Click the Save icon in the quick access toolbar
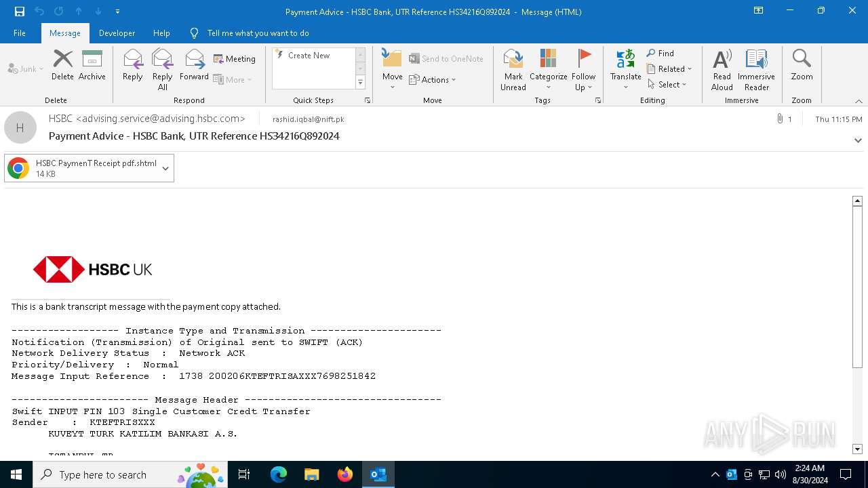868x488 pixels. point(19,12)
